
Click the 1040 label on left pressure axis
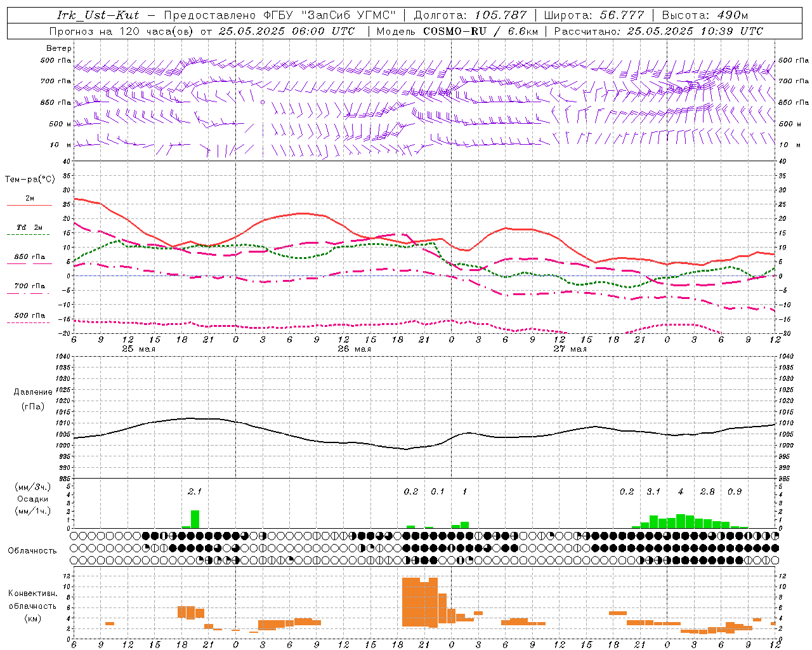pyautogui.click(x=63, y=357)
